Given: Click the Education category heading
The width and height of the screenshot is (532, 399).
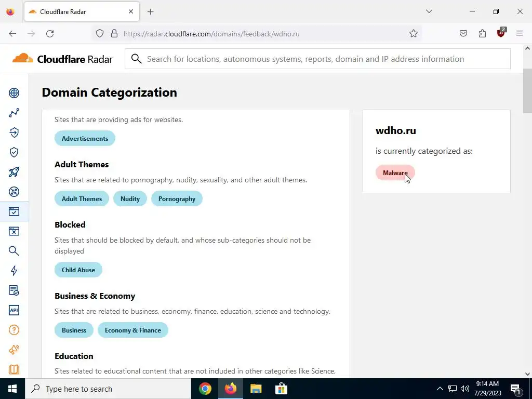Looking at the screenshot, I should click(74, 356).
